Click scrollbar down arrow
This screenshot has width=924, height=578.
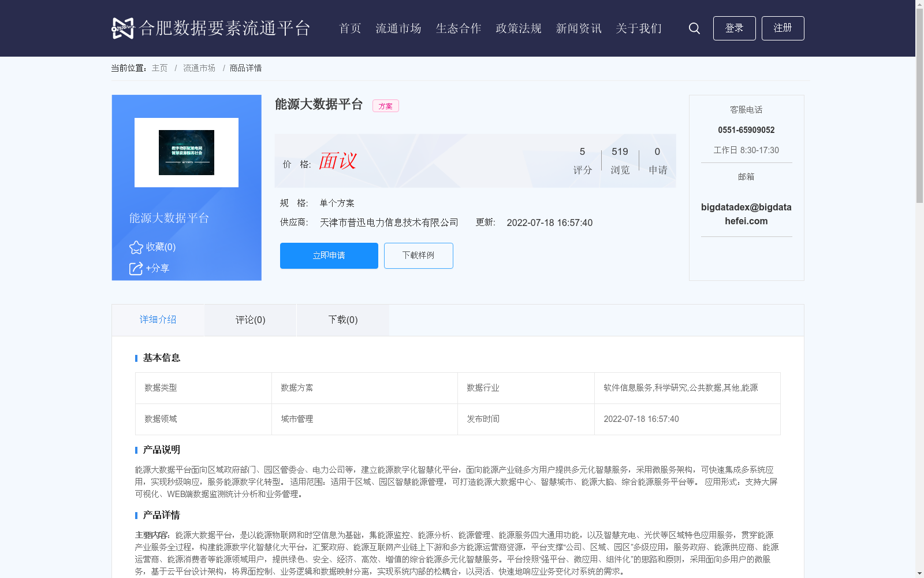tap(919, 573)
